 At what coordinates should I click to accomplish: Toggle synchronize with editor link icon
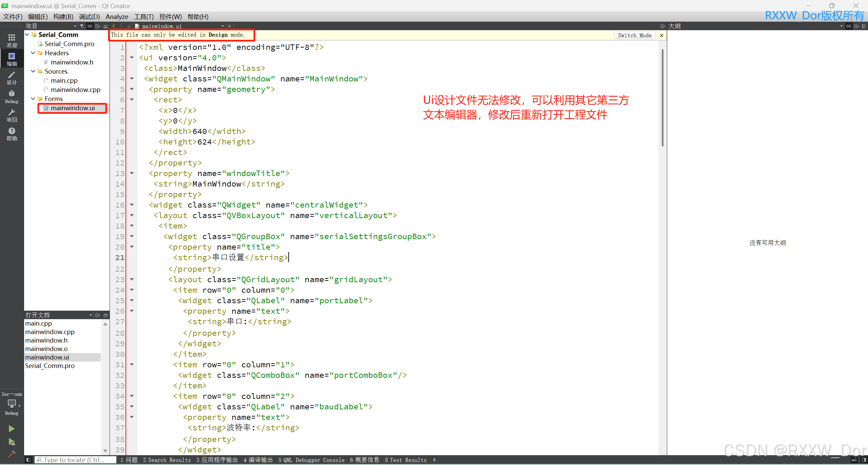pyautogui.click(x=90, y=26)
